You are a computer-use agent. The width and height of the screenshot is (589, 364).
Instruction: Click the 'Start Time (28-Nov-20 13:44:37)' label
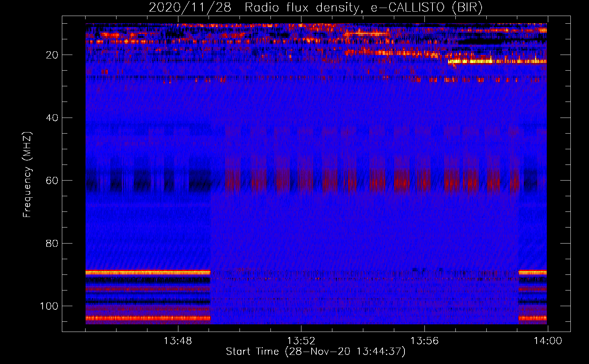(x=316, y=352)
